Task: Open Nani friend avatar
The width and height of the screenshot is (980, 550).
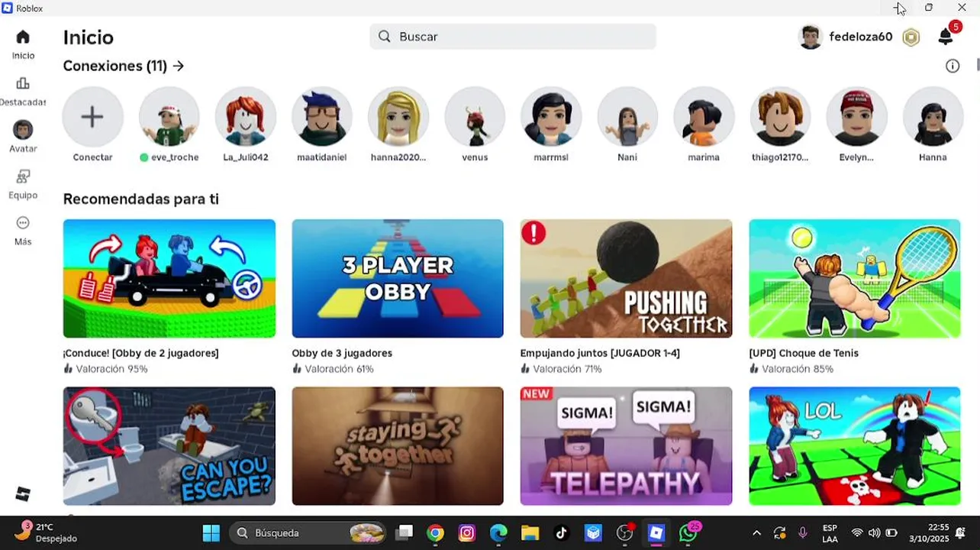Action: (x=627, y=117)
